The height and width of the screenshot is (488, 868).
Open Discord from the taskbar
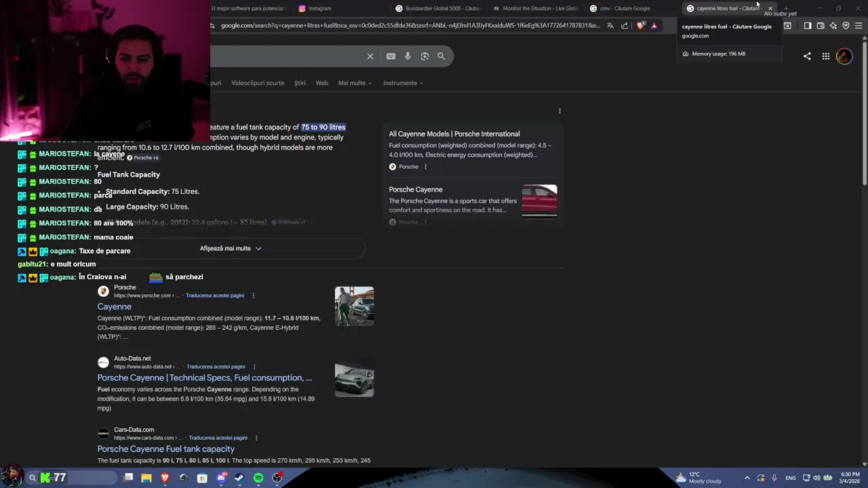tap(221, 478)
